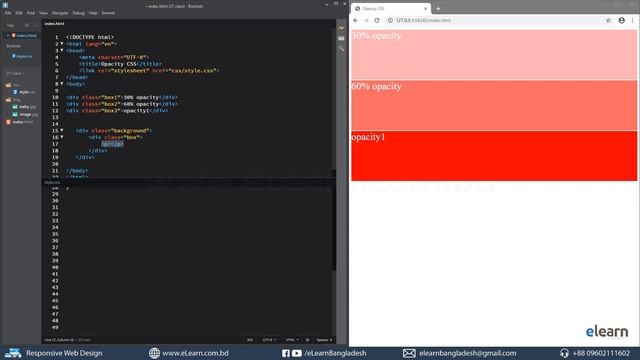Image resolution: width=640 pixels, height=360 pixels.
Task: Open the Help menu
Action: click(x=93, y=13)
